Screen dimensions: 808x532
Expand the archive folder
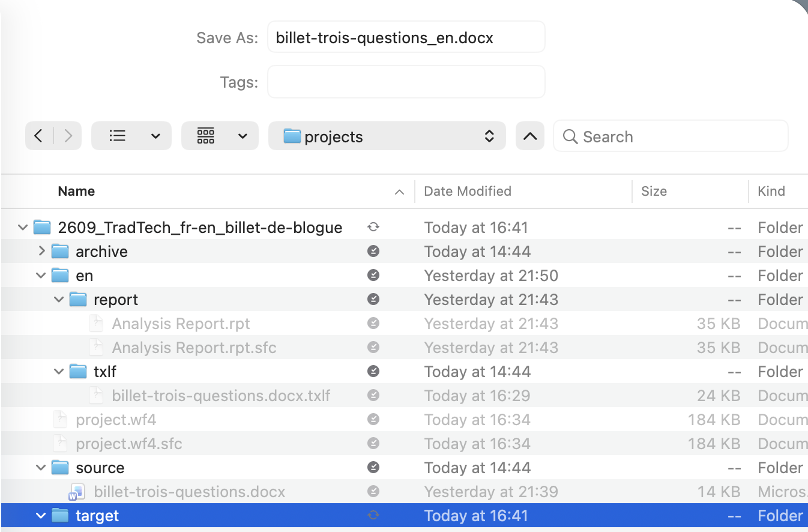click(x=41, y=252)
